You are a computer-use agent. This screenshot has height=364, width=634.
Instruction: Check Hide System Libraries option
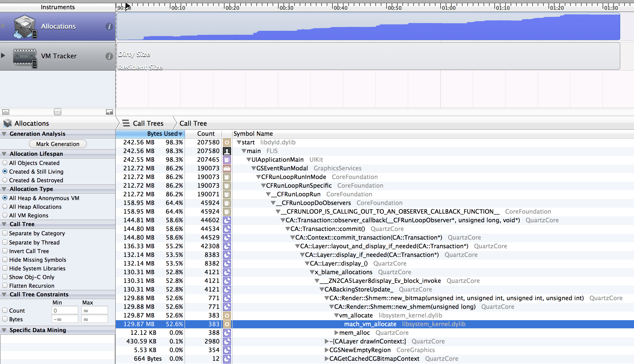[5, 268]
